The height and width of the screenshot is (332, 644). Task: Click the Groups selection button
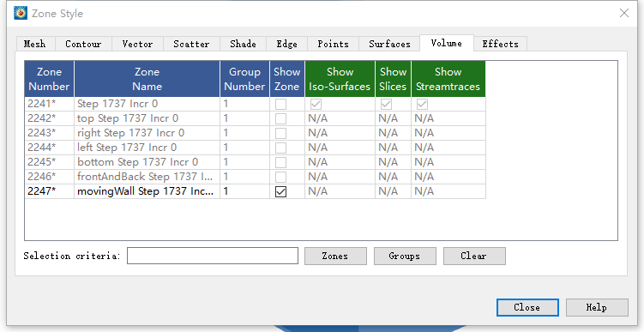pos(405,256)
